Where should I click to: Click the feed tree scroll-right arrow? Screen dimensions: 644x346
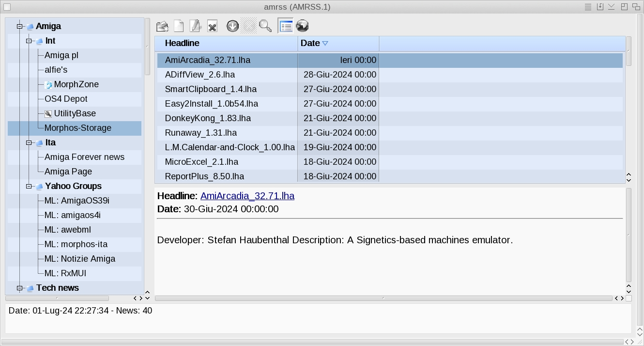tap(141, 298)
